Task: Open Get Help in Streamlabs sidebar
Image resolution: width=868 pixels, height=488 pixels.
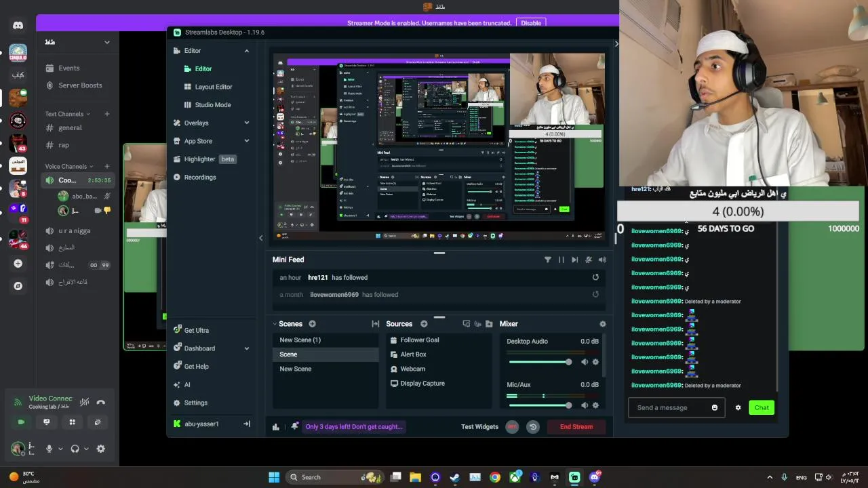Action: click(x=191, y=367)
